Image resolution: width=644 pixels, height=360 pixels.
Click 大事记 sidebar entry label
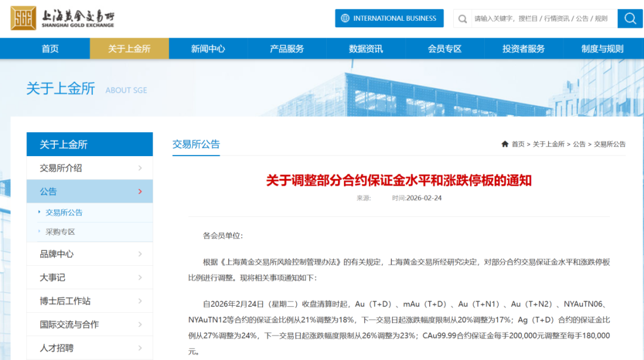tap(52, 278)
